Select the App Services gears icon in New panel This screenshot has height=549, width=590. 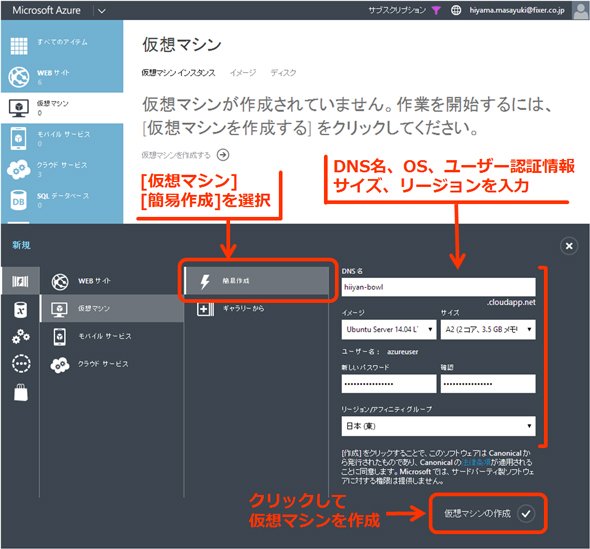point(20,336)
